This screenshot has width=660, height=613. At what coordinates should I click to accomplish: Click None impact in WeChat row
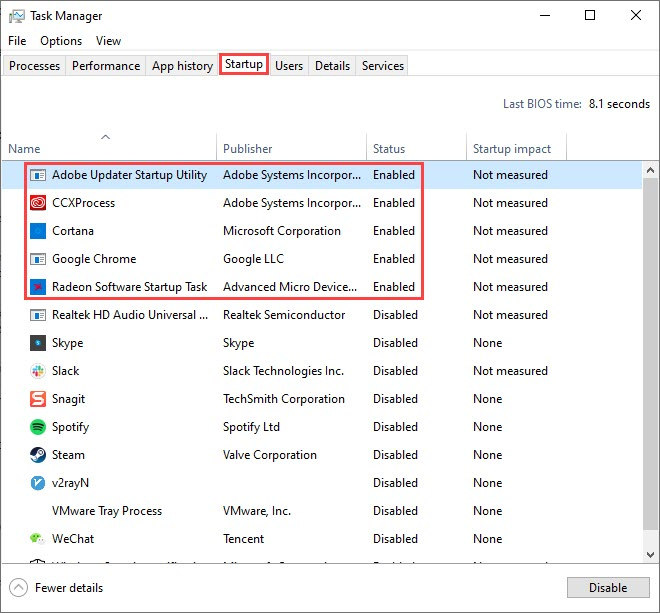487,539
